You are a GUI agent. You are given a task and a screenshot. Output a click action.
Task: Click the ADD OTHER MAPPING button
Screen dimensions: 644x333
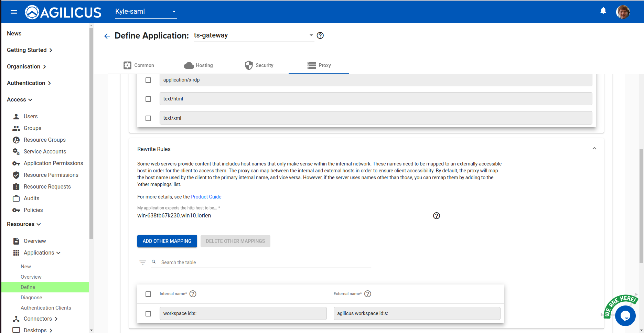click(x=167, y=241)
